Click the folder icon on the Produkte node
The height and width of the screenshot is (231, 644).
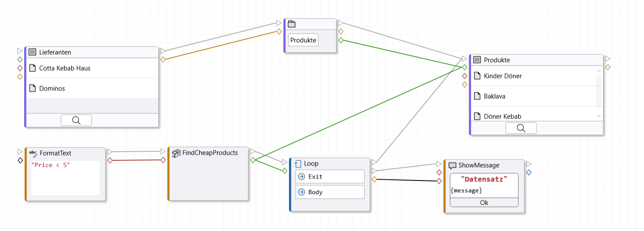292,24
